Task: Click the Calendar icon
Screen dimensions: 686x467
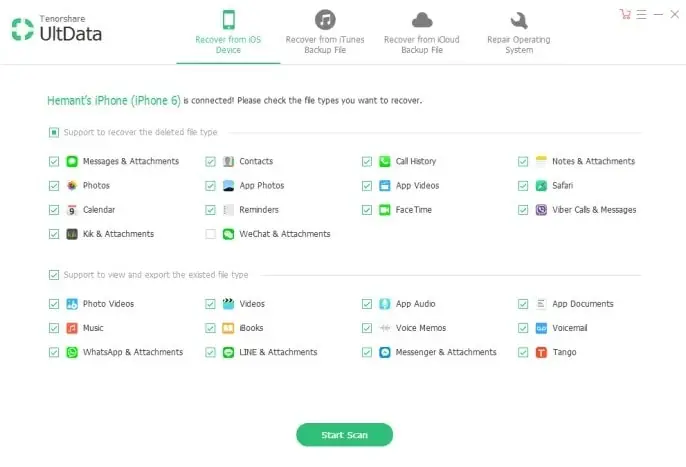Action: [x=72, y=210]
